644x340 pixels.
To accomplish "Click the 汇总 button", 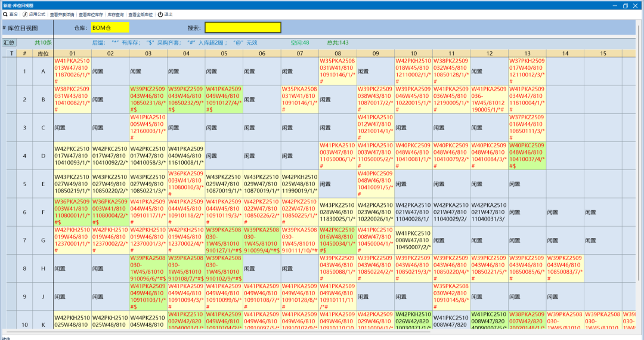I will tap(9, 43).
